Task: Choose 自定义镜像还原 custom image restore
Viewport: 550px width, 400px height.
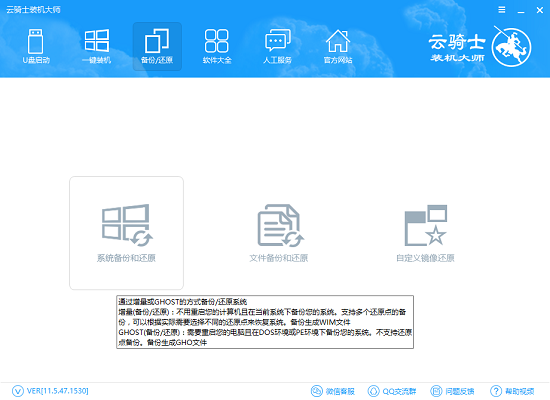Action: pos(425,233)
